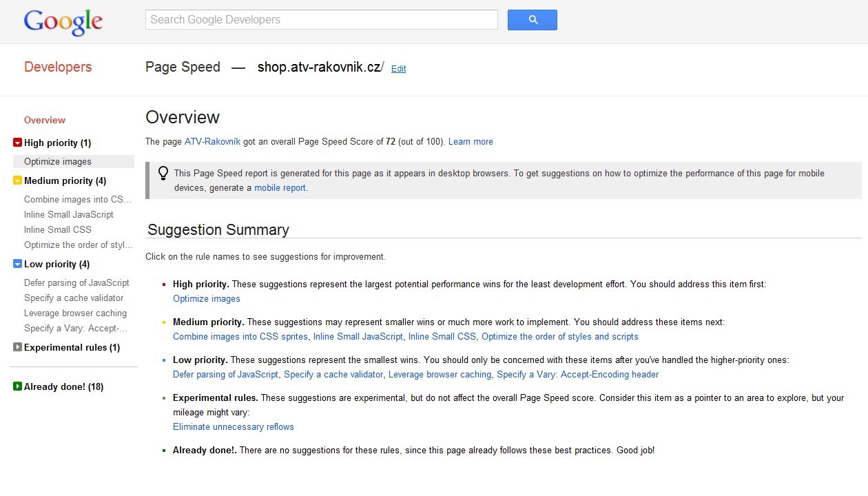The height and width of the screenshot is (496, 868).
Task: Open sidebar item Inline Small CSS
Action: tap(58, 229)
